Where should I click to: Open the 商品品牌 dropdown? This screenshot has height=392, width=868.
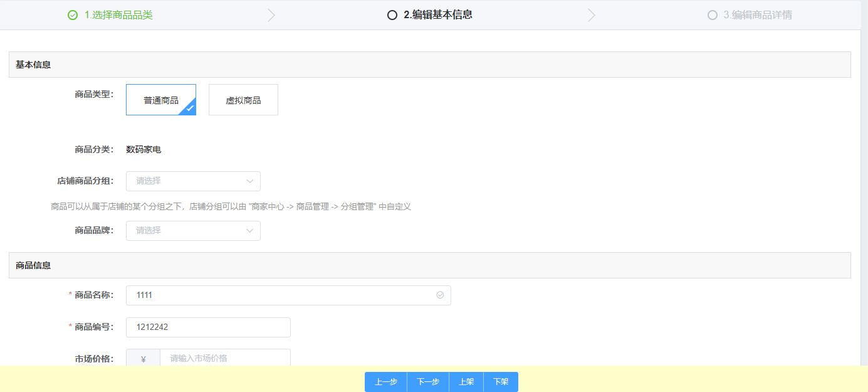pyautogui.click(x=193, y=231)
